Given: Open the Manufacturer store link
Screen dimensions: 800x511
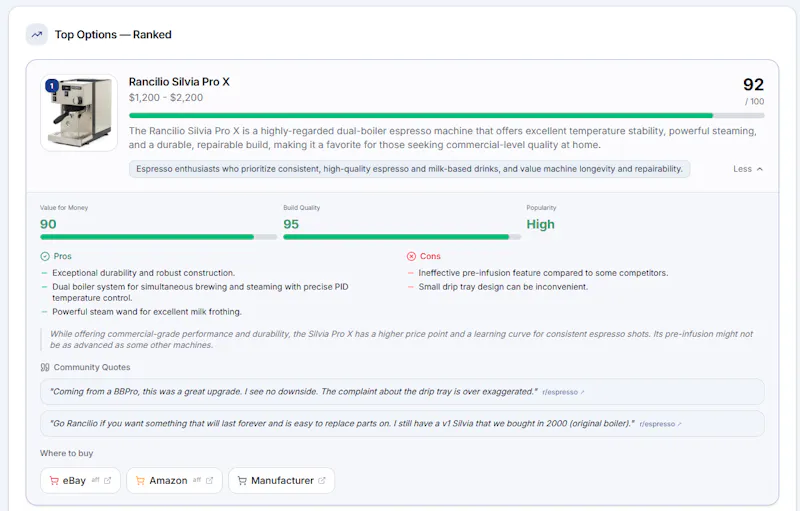Looking at the screenshot, I should 282,480.
